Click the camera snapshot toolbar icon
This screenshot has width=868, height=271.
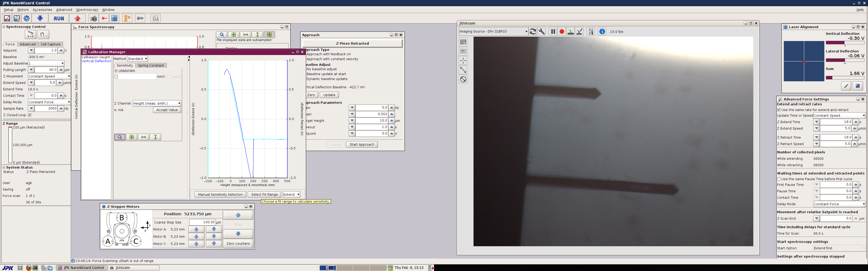(x=94, y=19)
